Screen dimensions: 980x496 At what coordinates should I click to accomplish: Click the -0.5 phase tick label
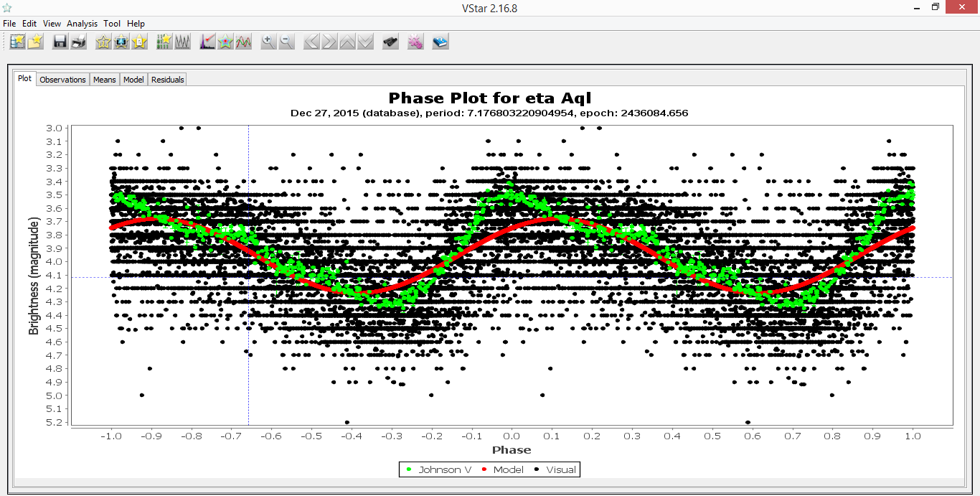click(x=311, y=435)
